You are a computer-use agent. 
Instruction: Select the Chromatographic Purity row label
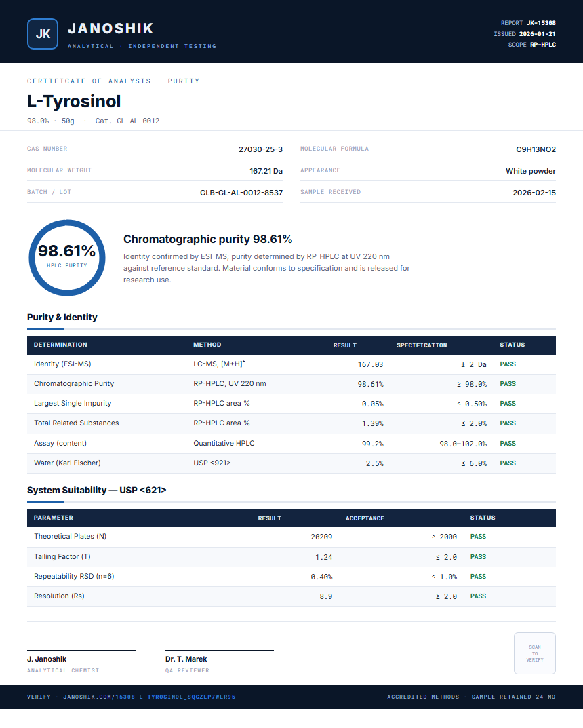click(74, 383)
